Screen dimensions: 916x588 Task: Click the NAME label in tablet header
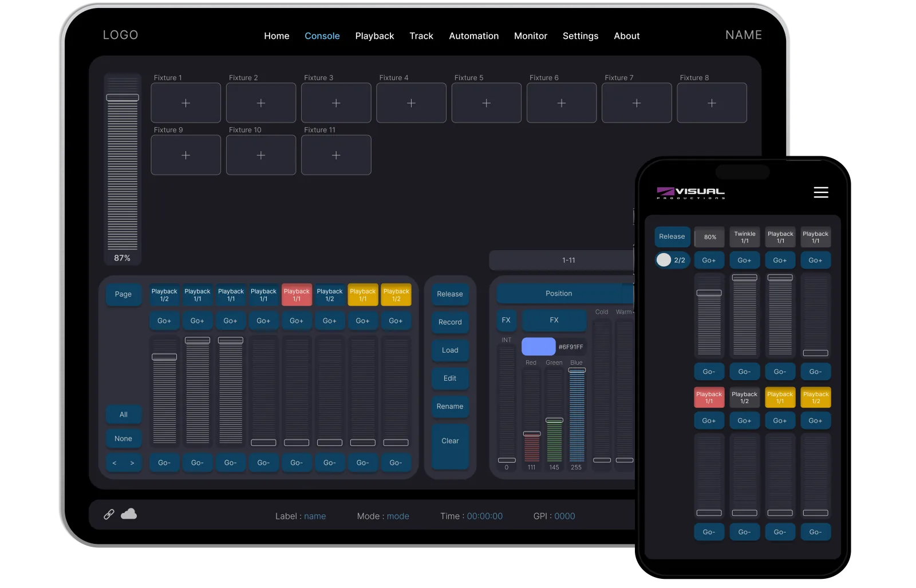744,35
